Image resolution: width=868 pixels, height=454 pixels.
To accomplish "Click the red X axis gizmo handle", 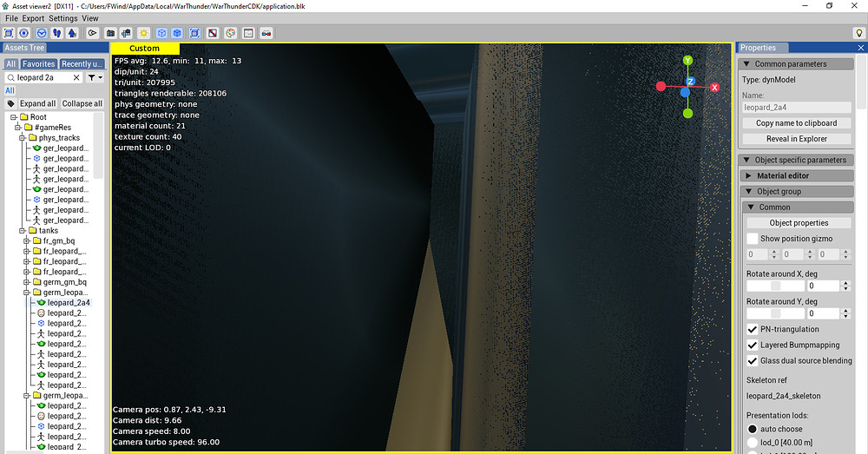I will (x=715, y=88).
